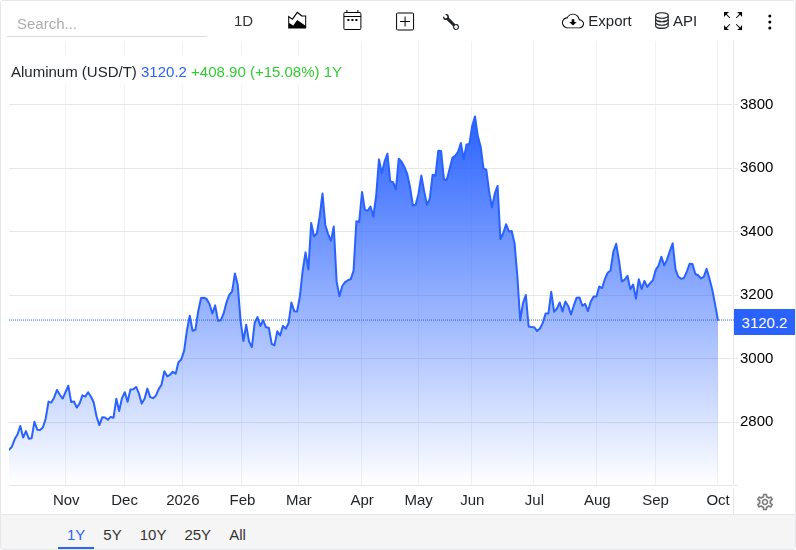The width and height of the screenshot is (796, 550).
Task: Open chart settings gear icon
Action: click(x=765, y=502)
